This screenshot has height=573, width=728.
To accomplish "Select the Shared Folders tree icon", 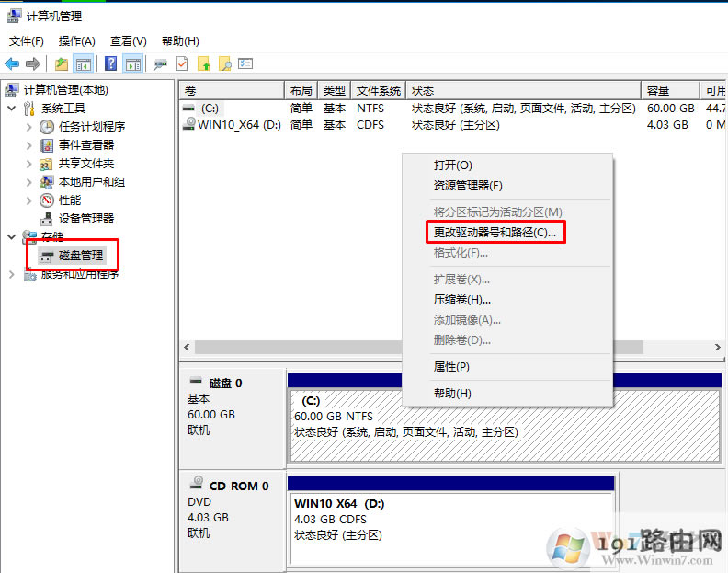I will click(47, 164).
